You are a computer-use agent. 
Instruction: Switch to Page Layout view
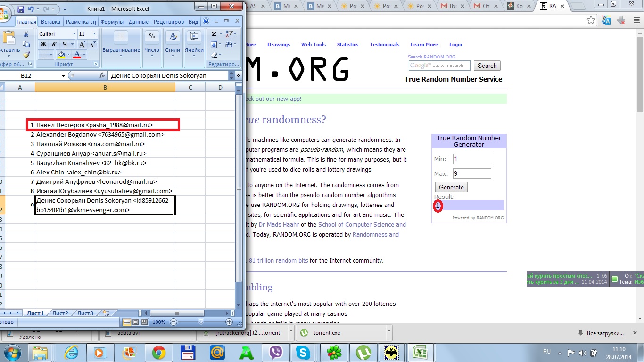135,322
